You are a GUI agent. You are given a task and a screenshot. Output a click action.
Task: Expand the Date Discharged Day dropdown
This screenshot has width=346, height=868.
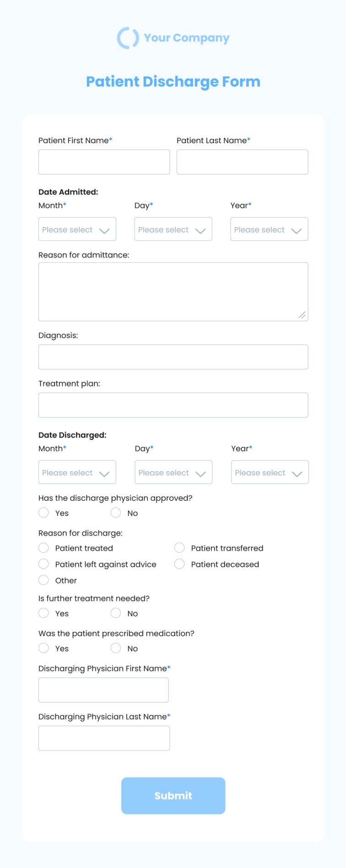(173, 472)
